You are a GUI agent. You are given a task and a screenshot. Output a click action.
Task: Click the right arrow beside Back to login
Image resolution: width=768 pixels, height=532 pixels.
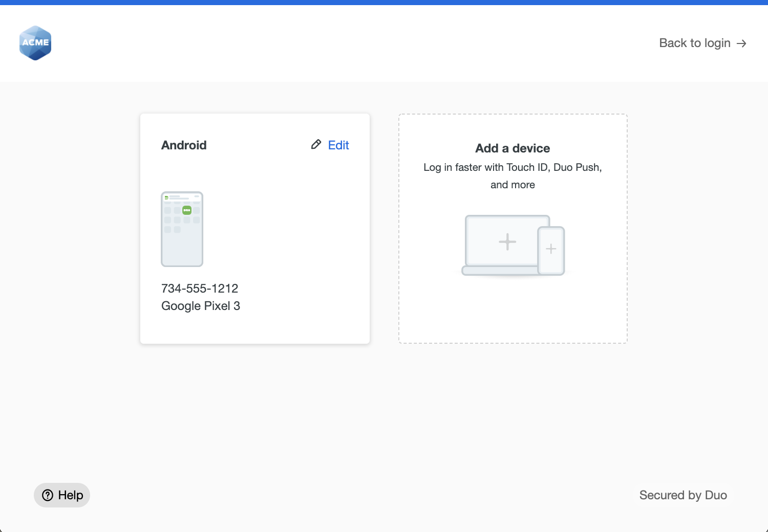pyautogui.click(x=741, y=43)
